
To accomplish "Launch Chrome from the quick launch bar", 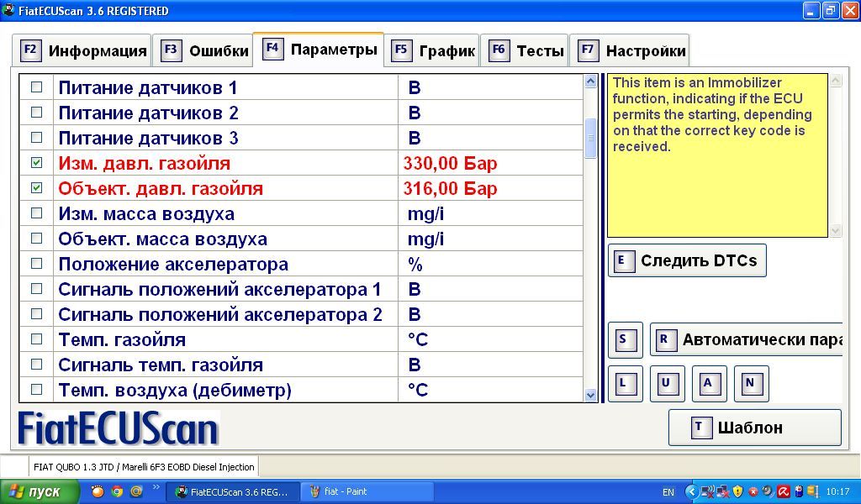I will [117, 491].
